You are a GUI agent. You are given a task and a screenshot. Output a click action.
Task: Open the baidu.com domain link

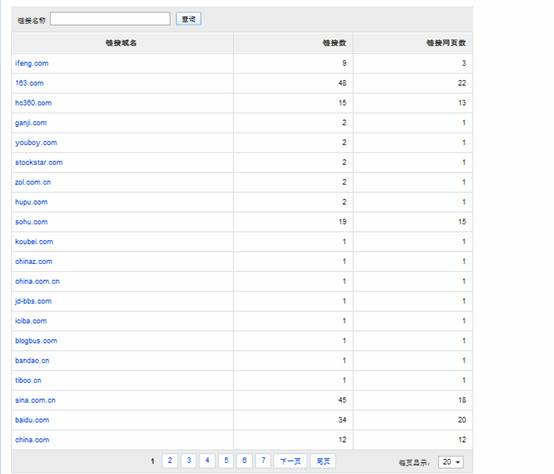click(x=32, y=420)
